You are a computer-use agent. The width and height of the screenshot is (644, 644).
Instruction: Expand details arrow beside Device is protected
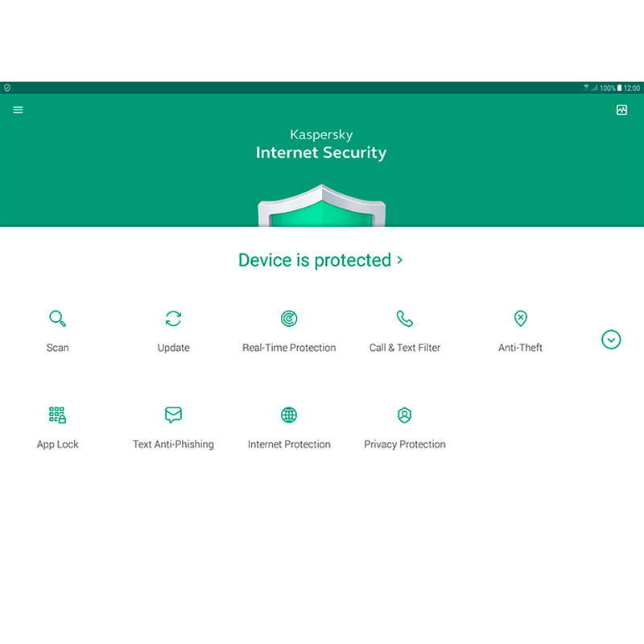(x=399, y=260)
